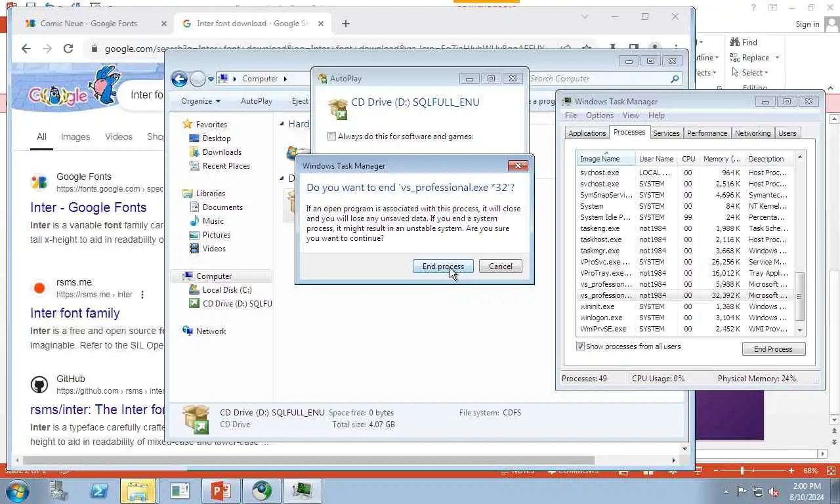Confirm End process in dialog
The image size is (840, 504).
[x=443, y=266]
